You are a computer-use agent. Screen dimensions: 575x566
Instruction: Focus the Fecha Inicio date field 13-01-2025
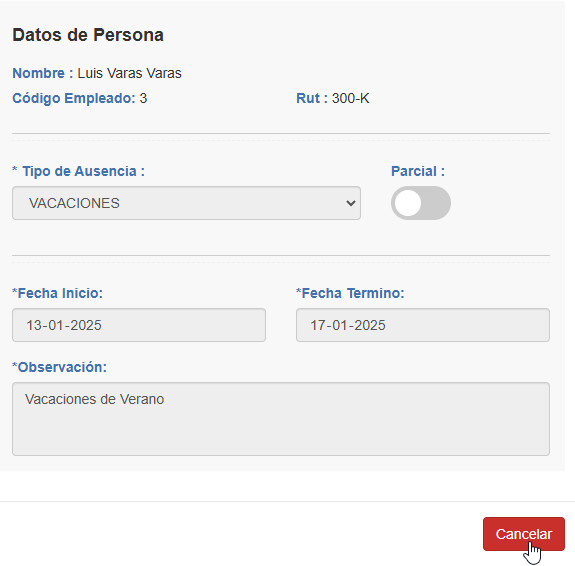coord(139,325)
